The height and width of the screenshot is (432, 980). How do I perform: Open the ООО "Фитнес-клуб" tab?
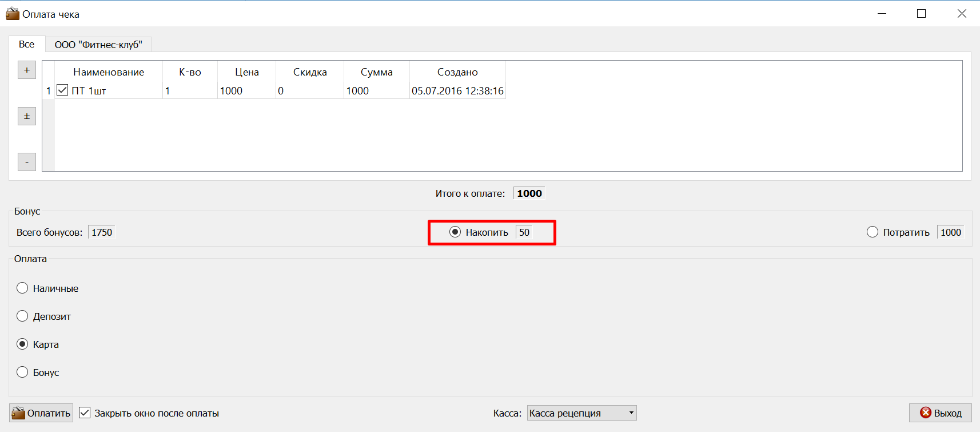98,45
